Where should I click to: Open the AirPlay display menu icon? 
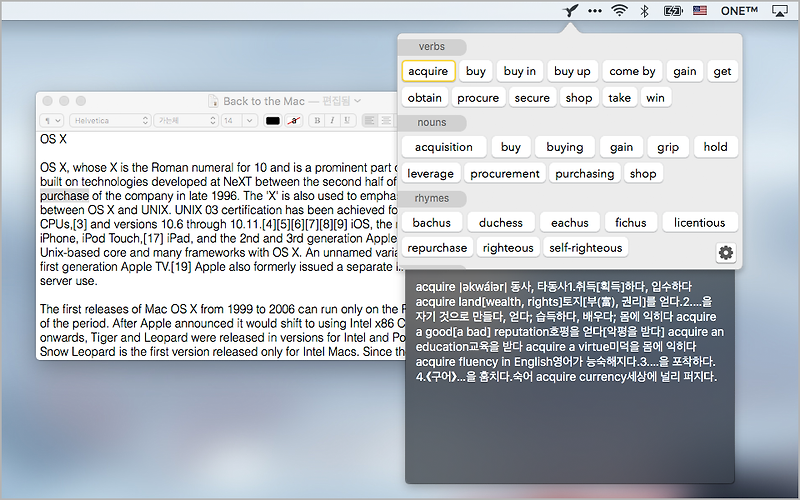click(x=780, y=11)
